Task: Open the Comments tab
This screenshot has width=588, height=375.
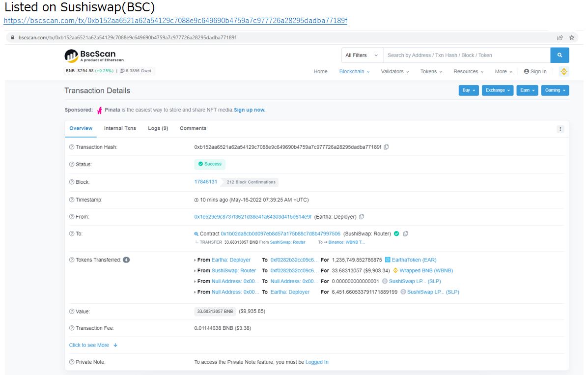Action: coord(193,128)
